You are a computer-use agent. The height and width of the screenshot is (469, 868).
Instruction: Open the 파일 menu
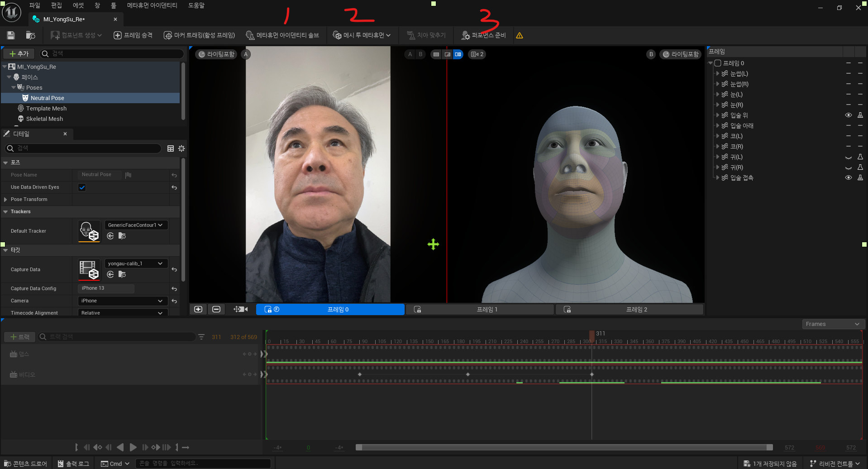coord(35,5)
